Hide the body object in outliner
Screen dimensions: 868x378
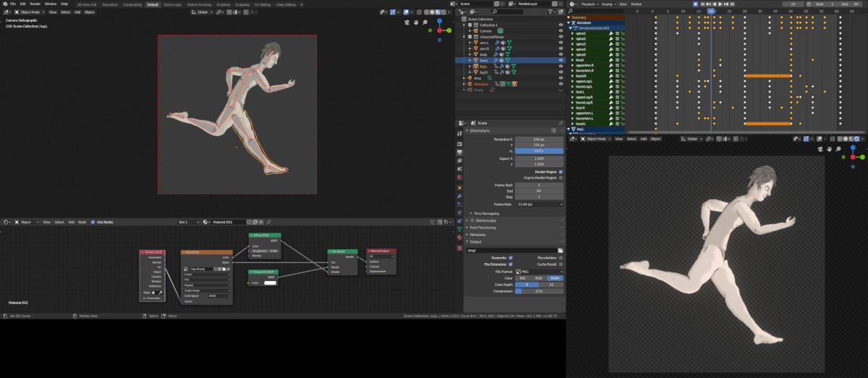point(561,54)
